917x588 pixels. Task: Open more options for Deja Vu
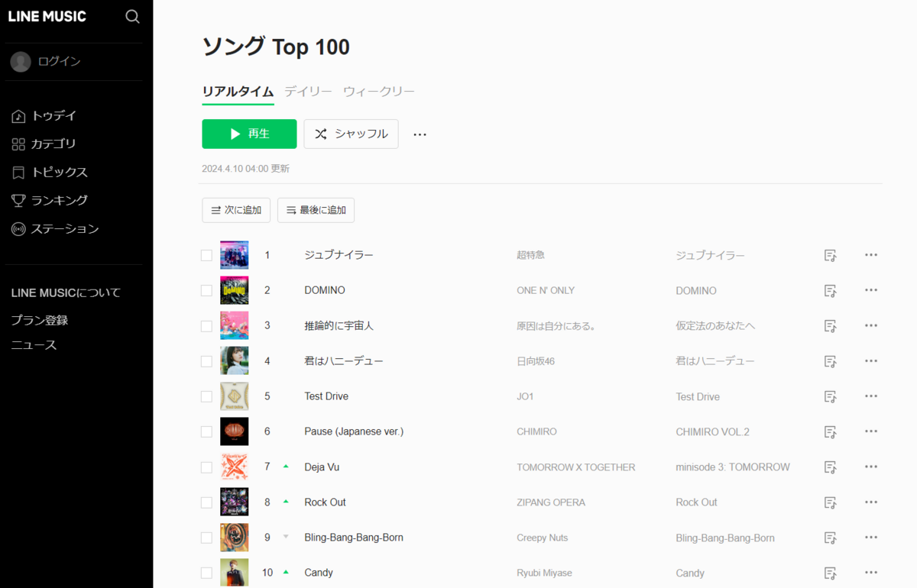870,467
